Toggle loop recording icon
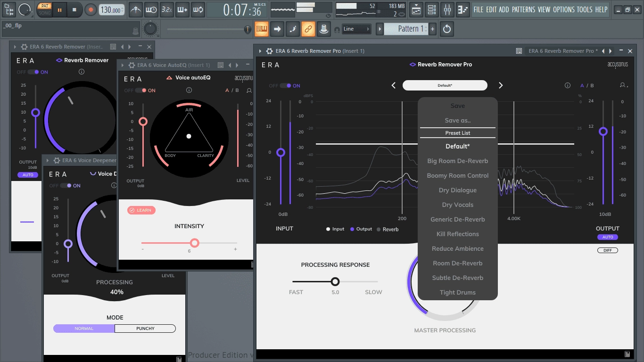 (x=198, y=9)
